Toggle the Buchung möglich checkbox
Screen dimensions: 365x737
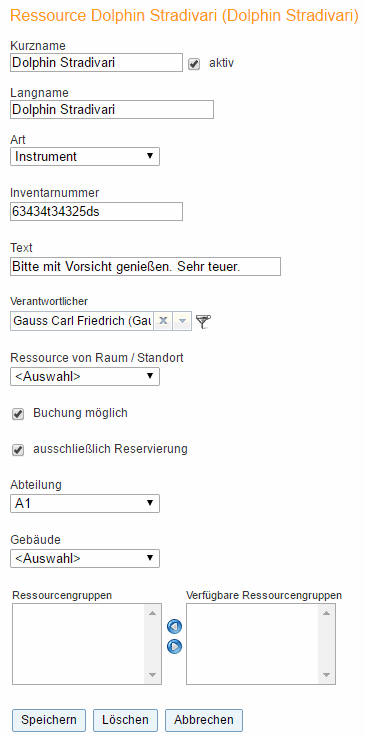18,415
